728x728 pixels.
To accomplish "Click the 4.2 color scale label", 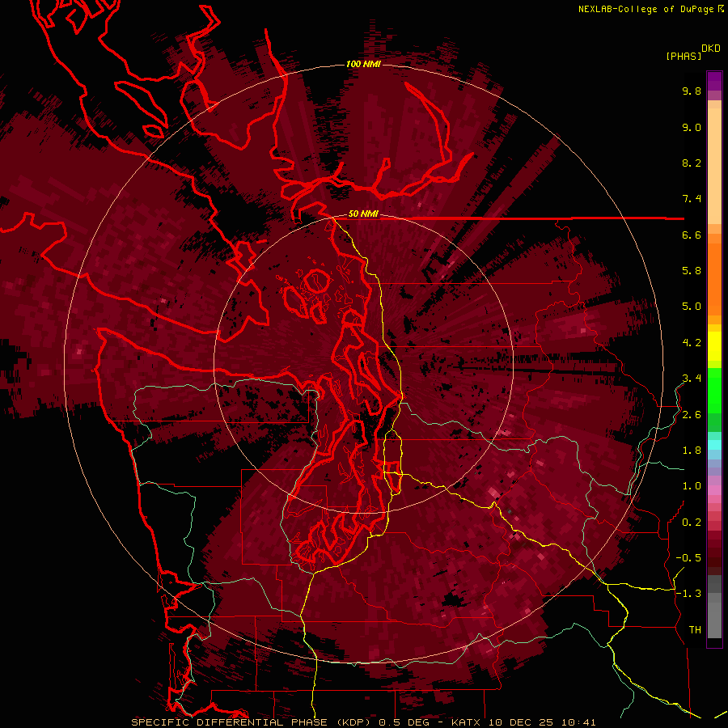I will [692, 343].
